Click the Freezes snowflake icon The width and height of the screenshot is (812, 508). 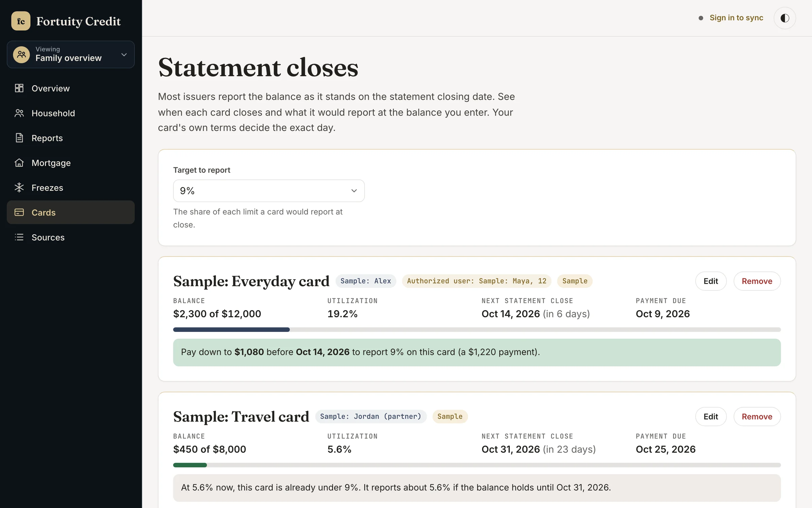(x=19, y=188)
